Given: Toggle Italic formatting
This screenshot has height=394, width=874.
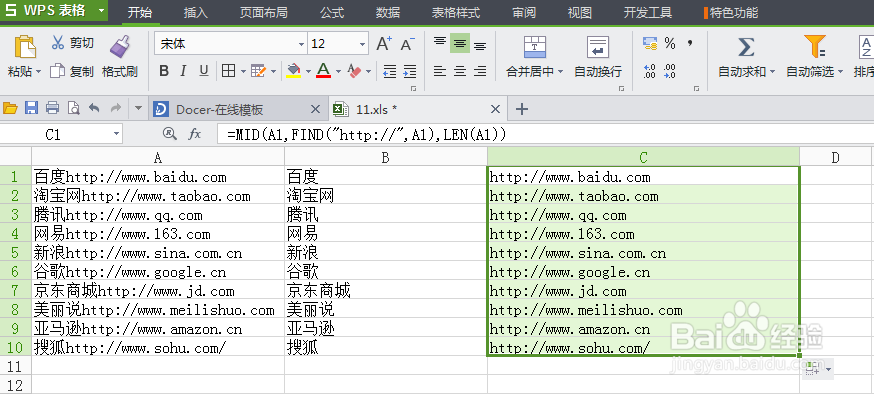Looking at the screenshot, I should pyautogui.click(x=183, y=71).
